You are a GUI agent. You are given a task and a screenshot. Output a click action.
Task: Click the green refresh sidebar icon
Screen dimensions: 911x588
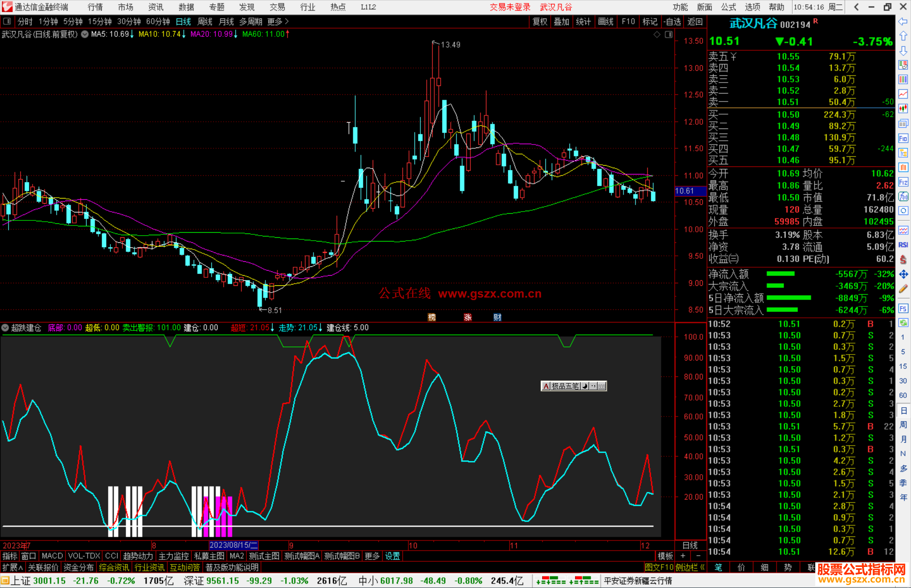click(x=903, y=323)
